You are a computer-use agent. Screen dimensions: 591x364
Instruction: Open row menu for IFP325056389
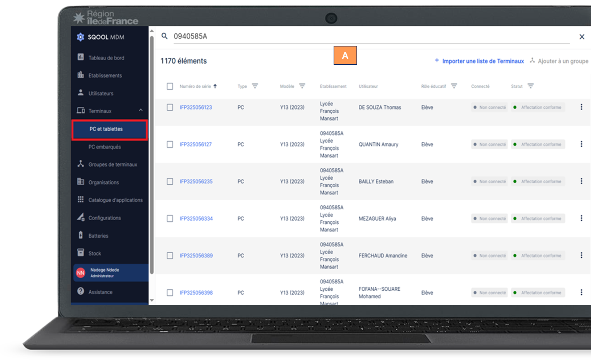pos(581,255)
